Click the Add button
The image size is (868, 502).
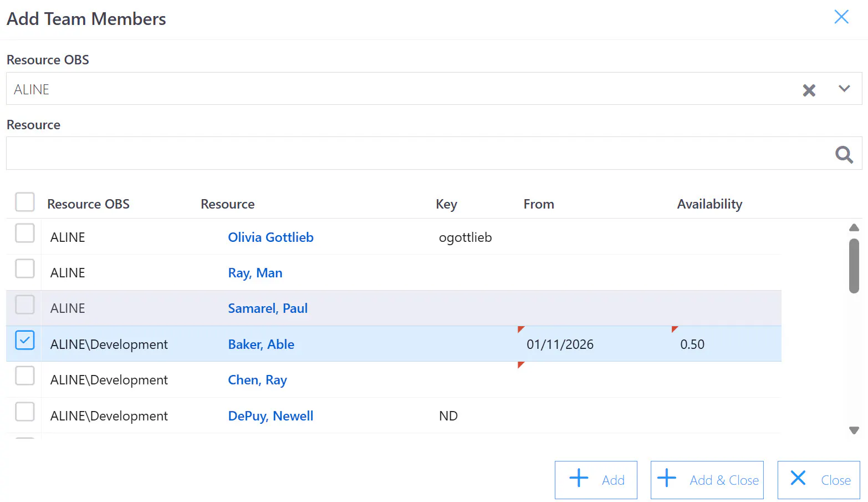(596, 480)
